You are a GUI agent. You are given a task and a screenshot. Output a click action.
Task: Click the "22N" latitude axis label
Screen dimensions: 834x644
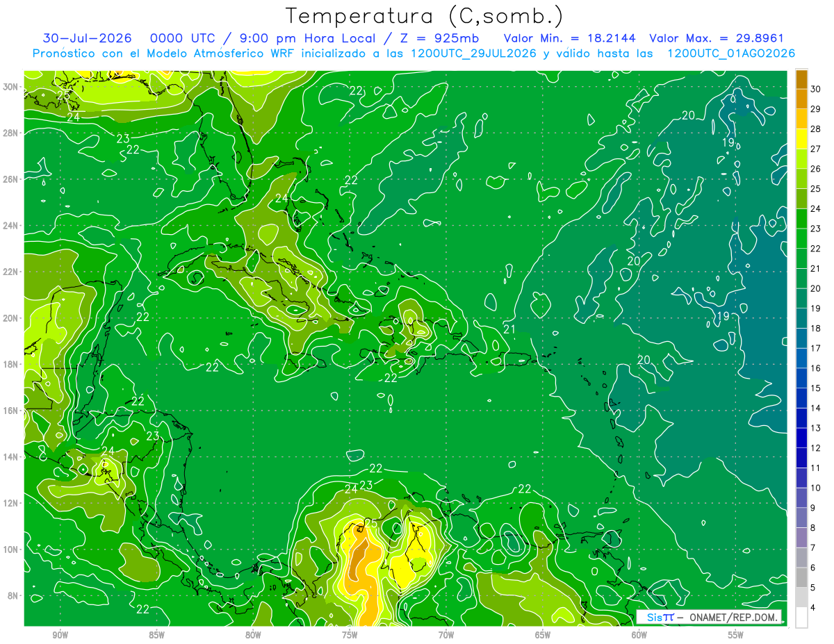[x=12, y=272]
